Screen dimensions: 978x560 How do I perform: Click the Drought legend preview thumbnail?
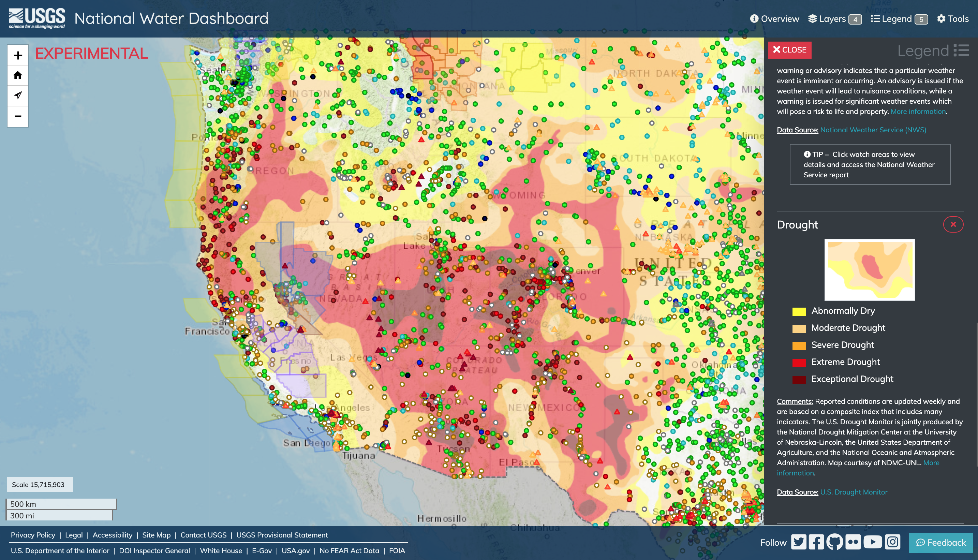870,270
